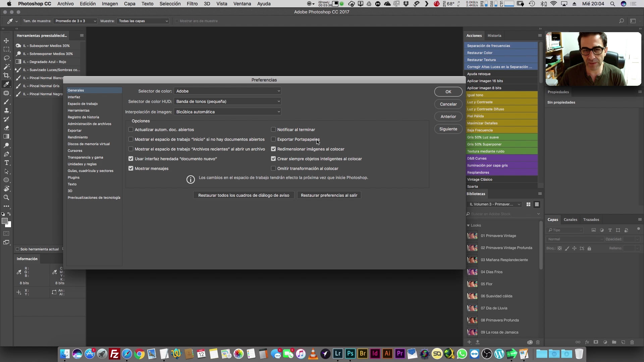Switch to the Historia tab
Image resolution: width=644 pixels, height=362 pixels.
coord(494,36)
